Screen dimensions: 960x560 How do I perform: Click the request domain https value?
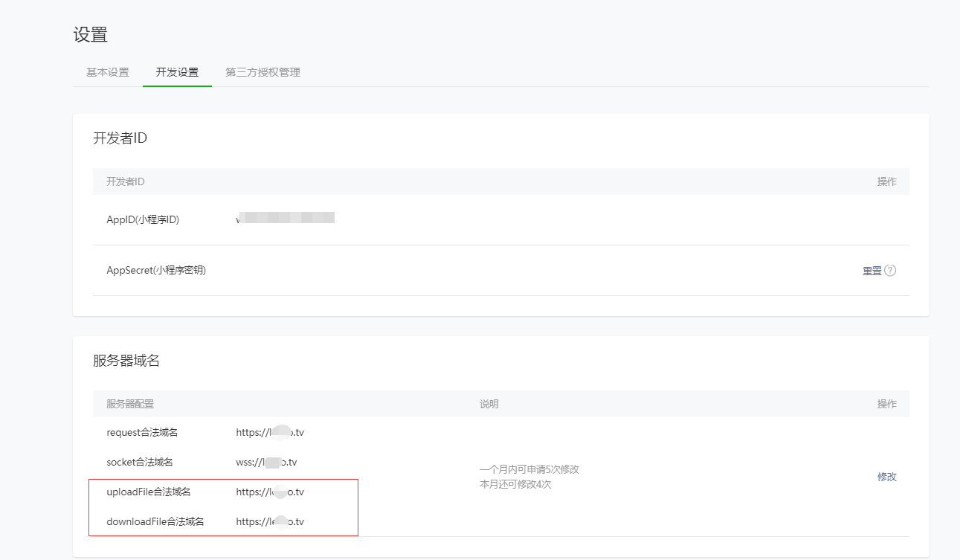pos(270,432)
